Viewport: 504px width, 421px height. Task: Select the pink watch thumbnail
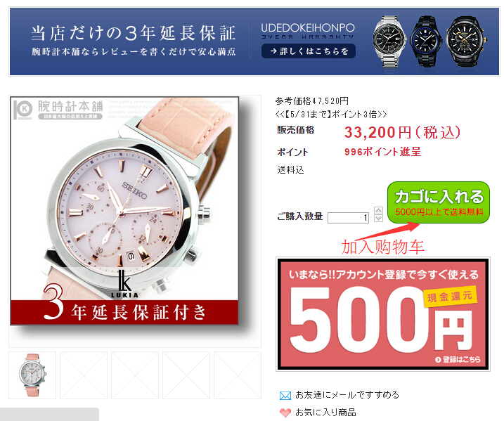[x=32, y=375]
